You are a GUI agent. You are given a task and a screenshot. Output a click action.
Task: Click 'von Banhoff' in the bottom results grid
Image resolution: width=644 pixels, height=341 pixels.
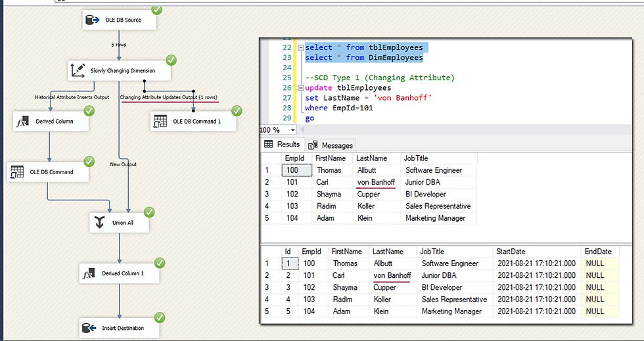click(392, 275)
